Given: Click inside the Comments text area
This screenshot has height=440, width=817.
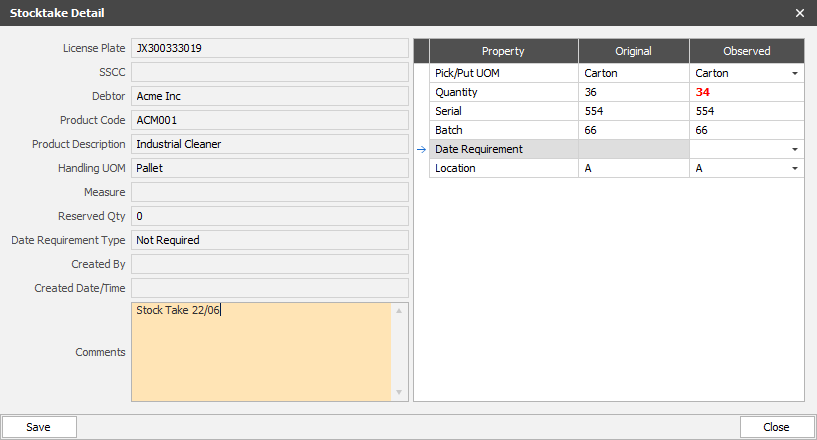Looking at the screenshot, I should click(x=262, y=352).
